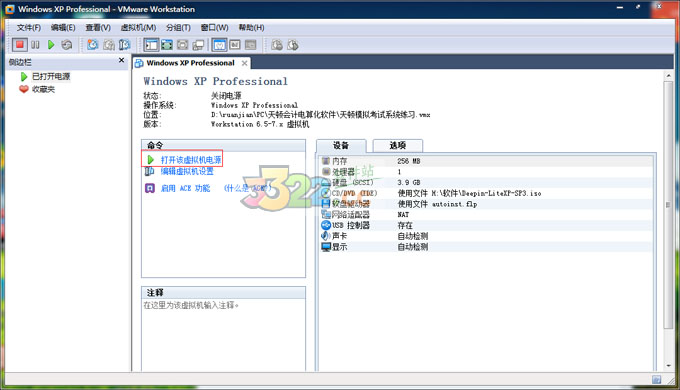This screenshot has height=390, width=680.
Task: Toggle the sidebar view toolbar icon
Action: click(x=151, y=45)
